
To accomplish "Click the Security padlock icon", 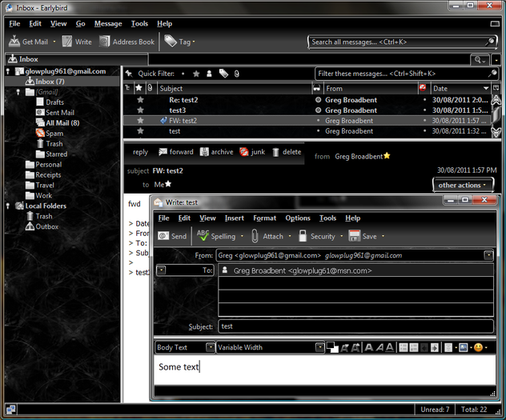I will pos(303,236).
